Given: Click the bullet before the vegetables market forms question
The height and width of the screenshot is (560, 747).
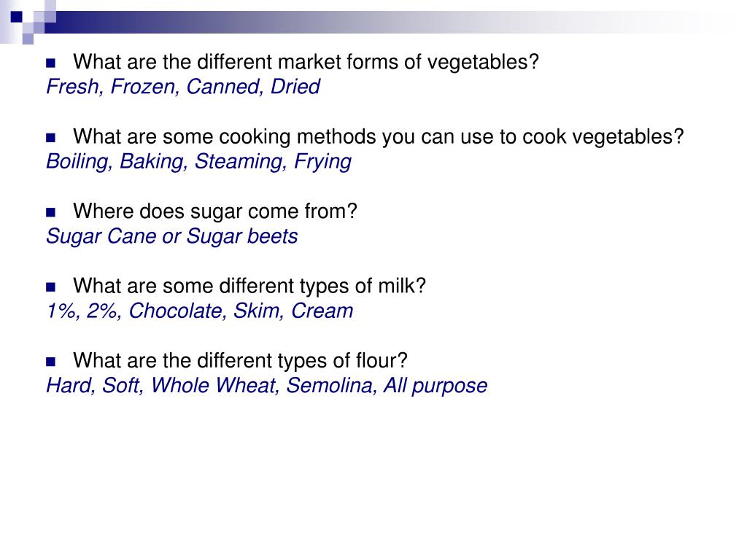Looking at the screenshot, I should (50, 63).
